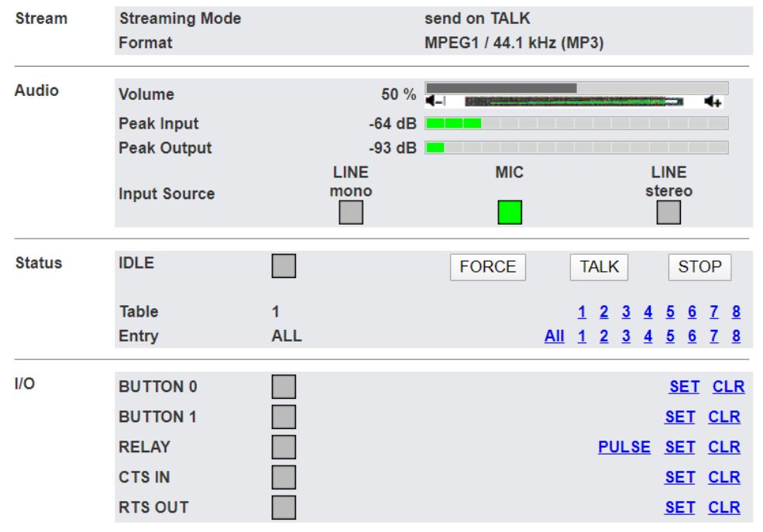Select LINE mono input source

pos(352,212)
